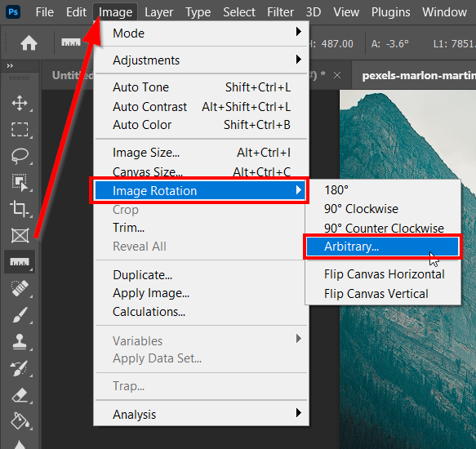The height and width of the screenshot is (449, 476).
Task: Go to the Home screen icon
Action: click(29, 42)
